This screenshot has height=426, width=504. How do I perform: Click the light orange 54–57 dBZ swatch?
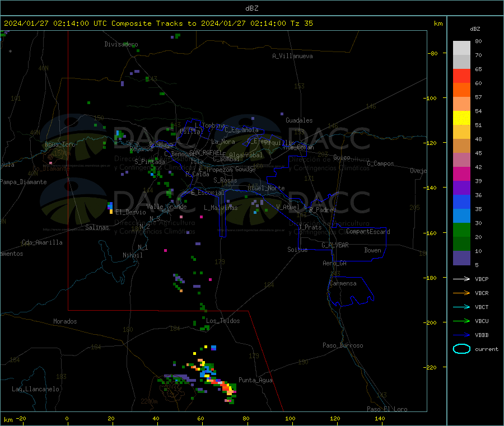pyautogui.click(x=461, y=104)
